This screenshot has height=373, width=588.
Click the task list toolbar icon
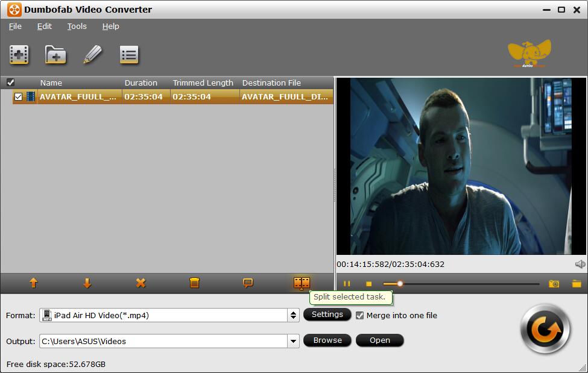(129, 55)
